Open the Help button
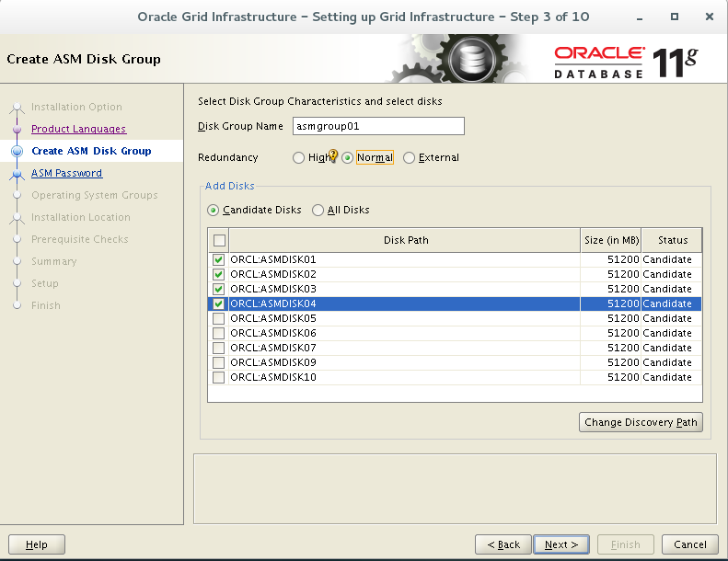This screenshot has height=561, width=728. tap(37, 544)
